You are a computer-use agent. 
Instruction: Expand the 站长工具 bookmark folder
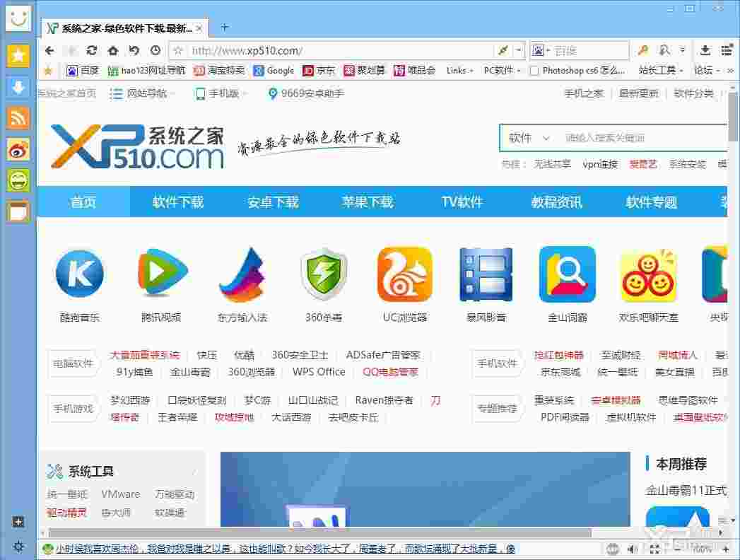661,71
